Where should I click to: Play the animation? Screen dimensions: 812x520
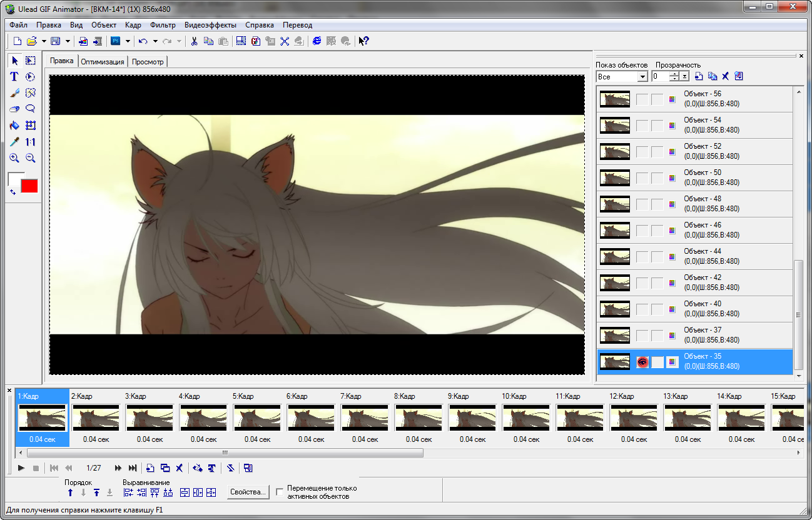tap(21, 467)
